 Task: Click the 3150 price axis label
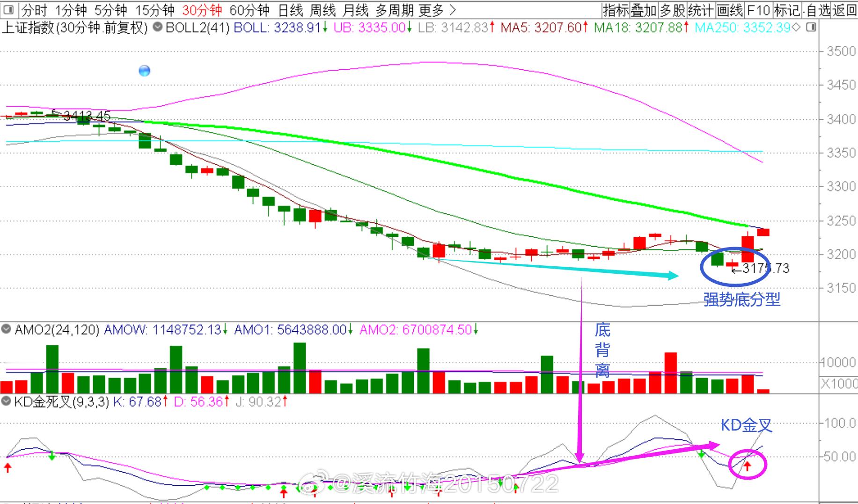click(841, 287)
